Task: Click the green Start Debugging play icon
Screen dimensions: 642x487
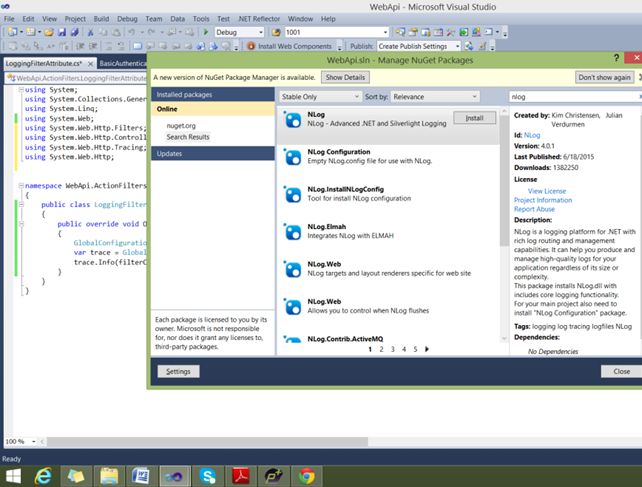Action: click(206, 32)
